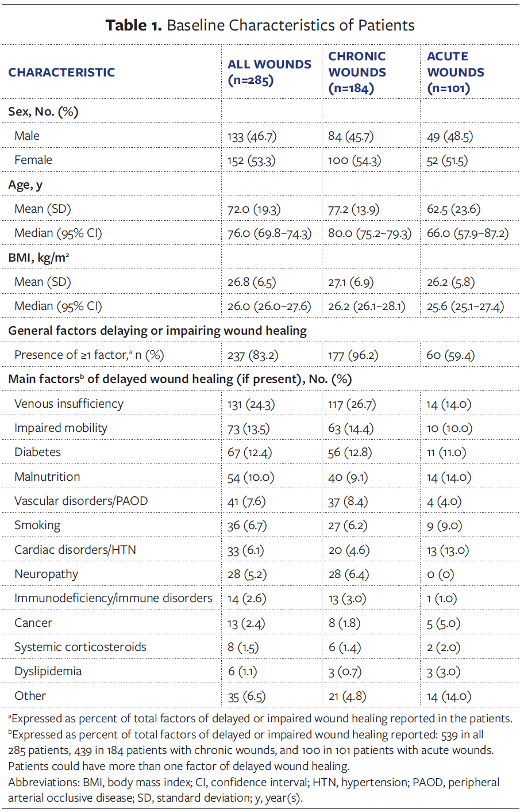
Task: Click the Sex, No. (%) section heading
Action: 43,112
